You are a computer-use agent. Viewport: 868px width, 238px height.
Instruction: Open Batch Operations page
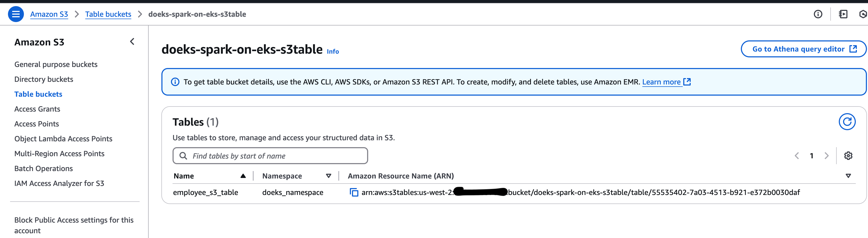click(44, 169)
